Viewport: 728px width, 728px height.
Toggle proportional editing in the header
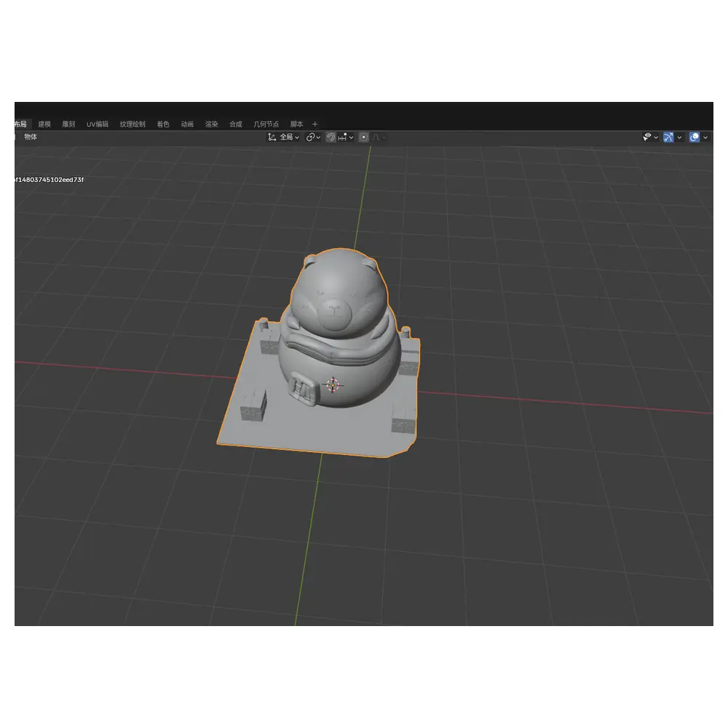[363, 138]
